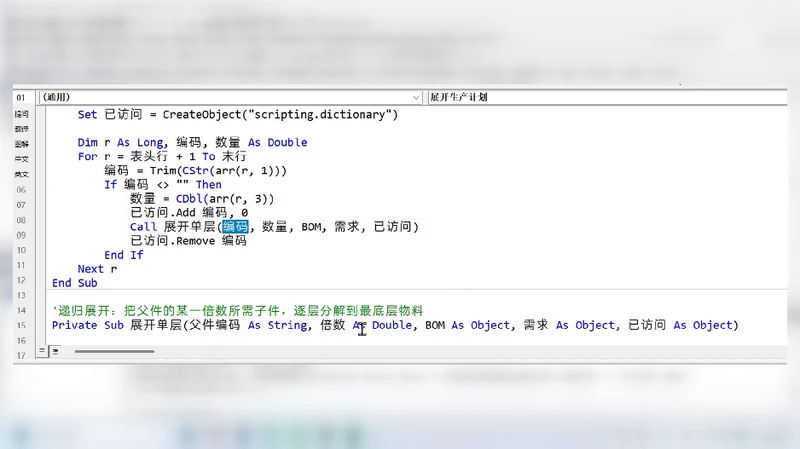Click line number 01 in the gutter

point(21,97)
